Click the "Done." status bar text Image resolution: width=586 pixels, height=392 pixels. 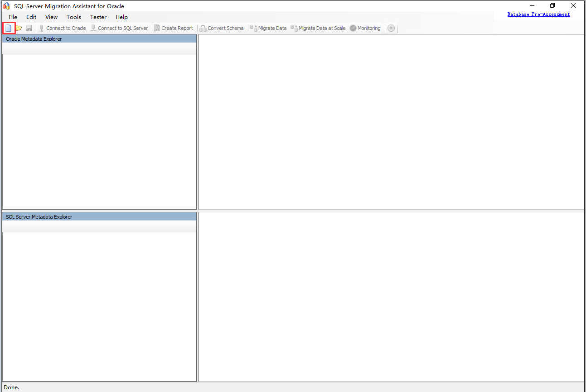click(x=12, y=387)
